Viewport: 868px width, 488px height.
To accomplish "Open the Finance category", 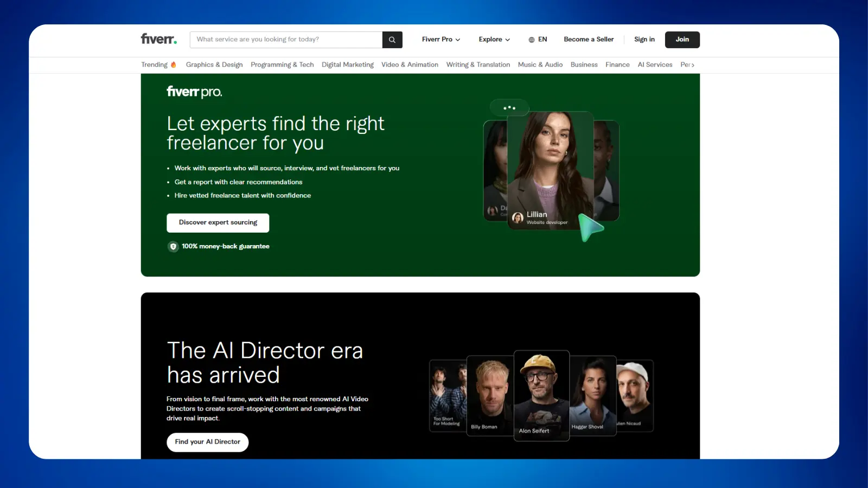I will coord(618,65).
